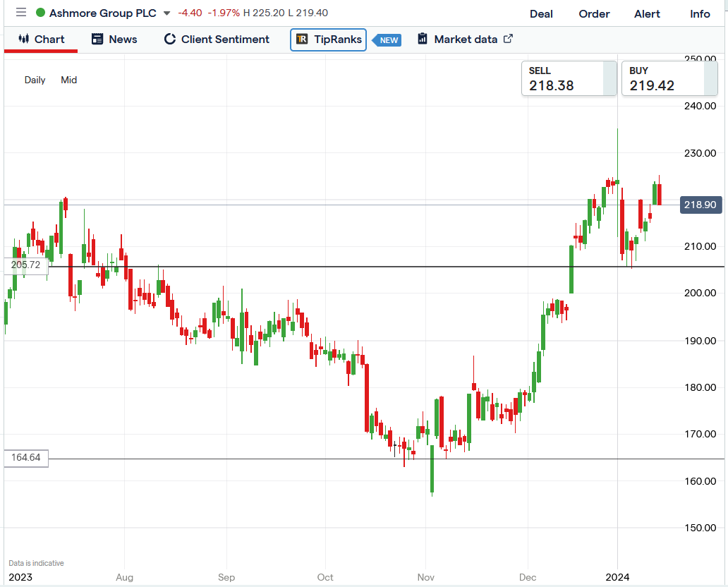Click the 150.00 price axis label
This screenshot has width=728, height=587.
(700, 528)
